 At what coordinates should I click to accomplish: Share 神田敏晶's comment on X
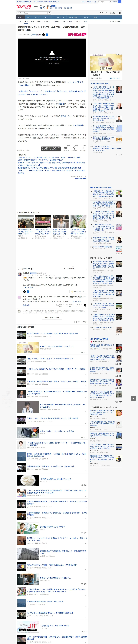[25, 292]
